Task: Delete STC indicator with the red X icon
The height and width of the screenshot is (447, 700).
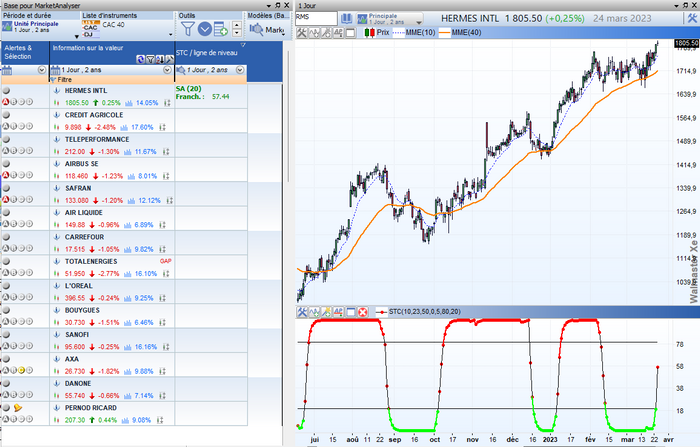Action: click(363, 312)
